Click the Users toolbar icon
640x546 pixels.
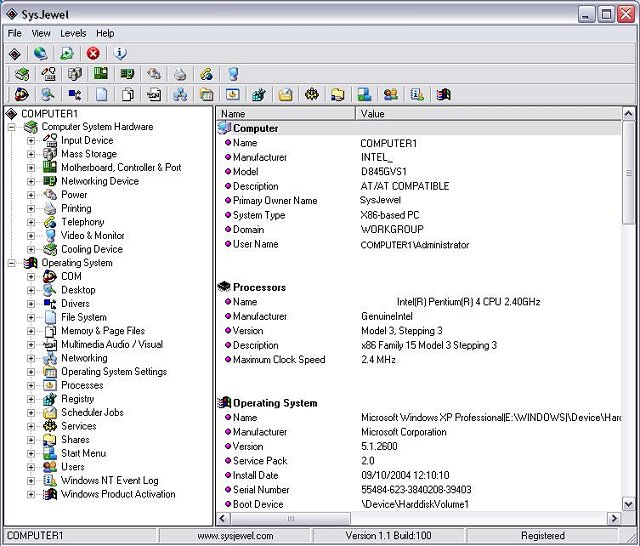click(390, 95)
